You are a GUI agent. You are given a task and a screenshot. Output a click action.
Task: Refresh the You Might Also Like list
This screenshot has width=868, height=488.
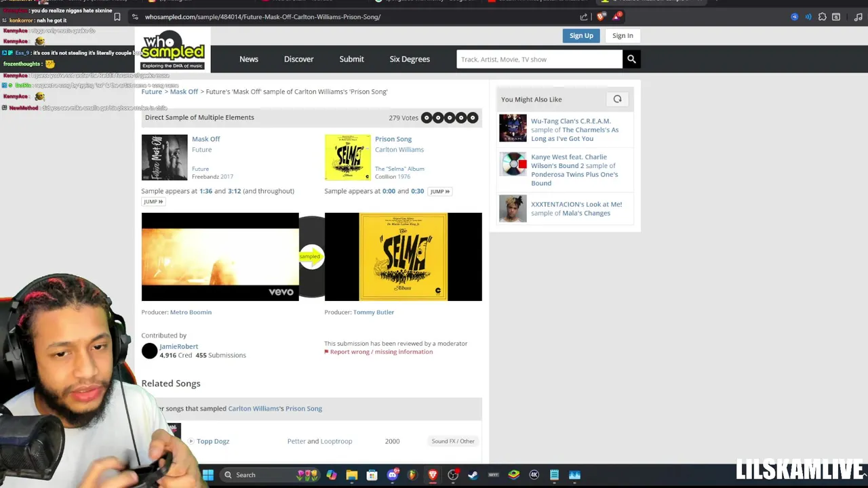(617, 99)
